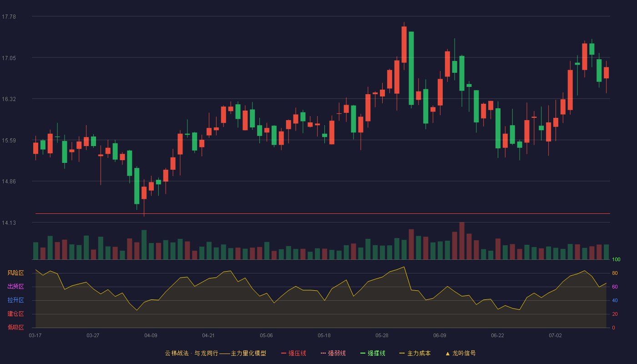Click the 14.13 price axis label
Screen dimensions: 637x364
9,222
